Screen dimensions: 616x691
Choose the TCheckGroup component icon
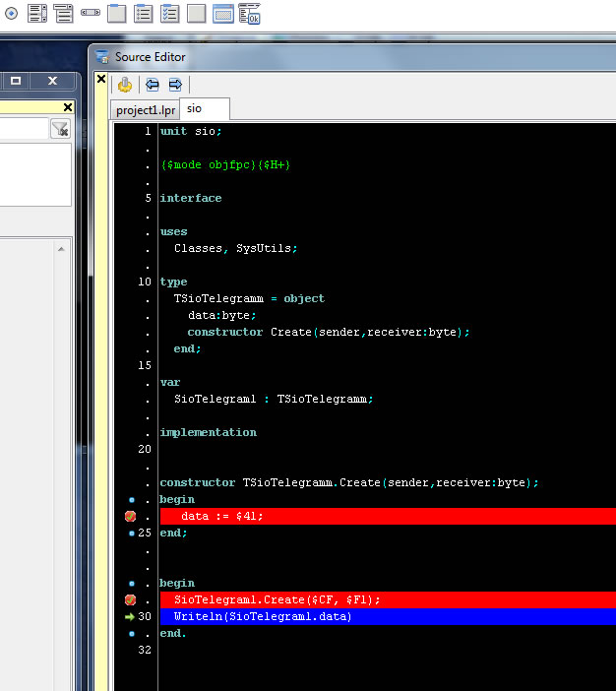(x=170, y=13)
